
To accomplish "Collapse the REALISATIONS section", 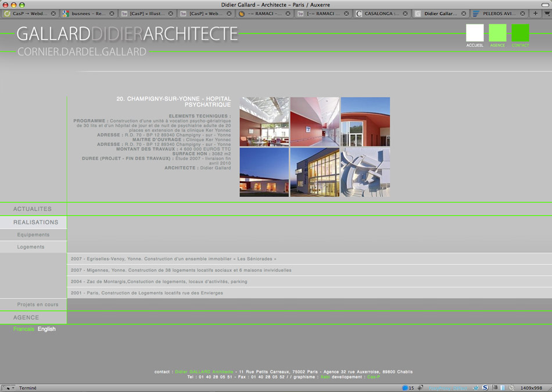I will click(x=35, y=222).
